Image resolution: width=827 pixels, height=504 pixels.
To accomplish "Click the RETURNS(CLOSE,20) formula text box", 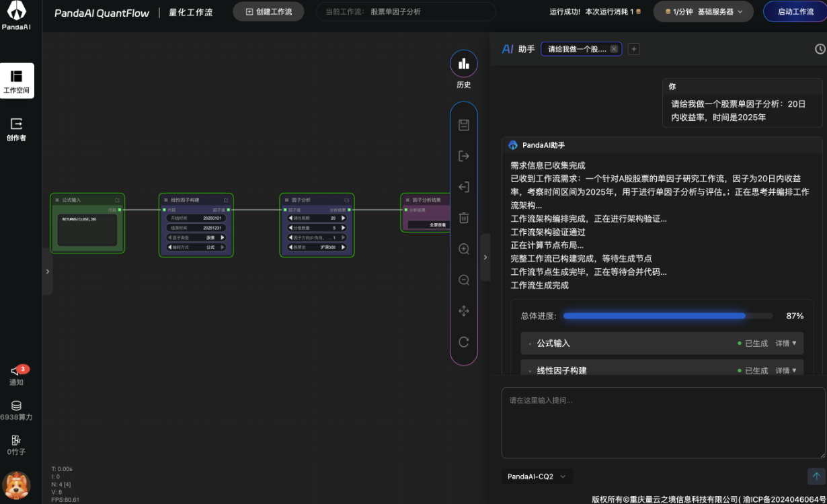I will [x=87, y=230].
